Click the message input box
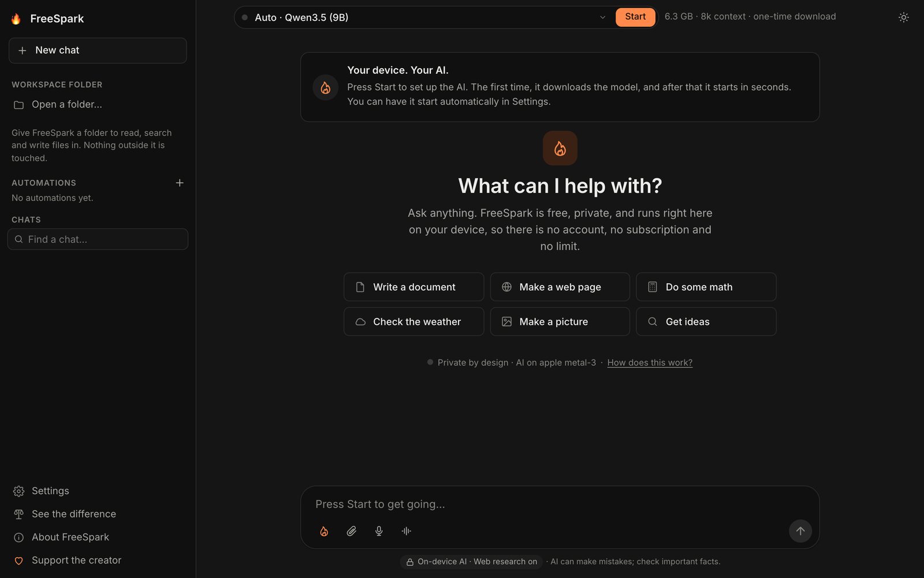This screenshot has width=924, height=578. pyautogui.click(x=560, y=504)
